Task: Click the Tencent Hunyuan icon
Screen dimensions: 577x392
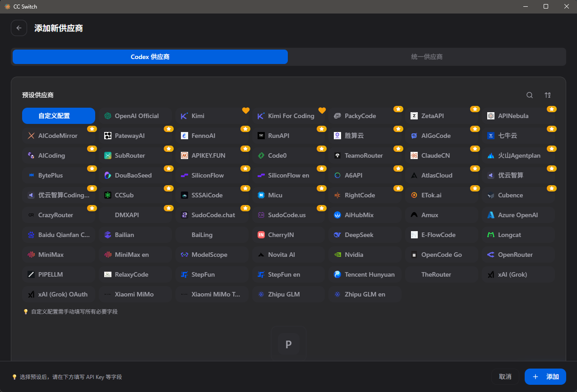Action: pos(337,274)
